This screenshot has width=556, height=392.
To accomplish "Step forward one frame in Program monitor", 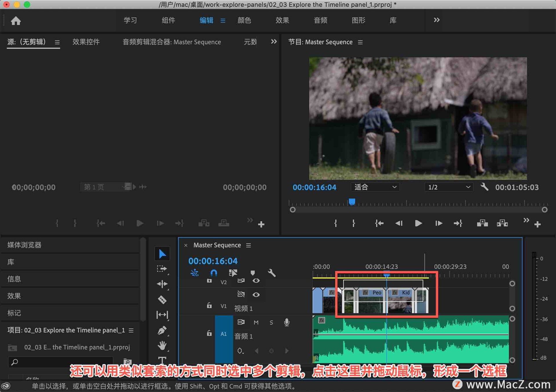I will point(438,223).
